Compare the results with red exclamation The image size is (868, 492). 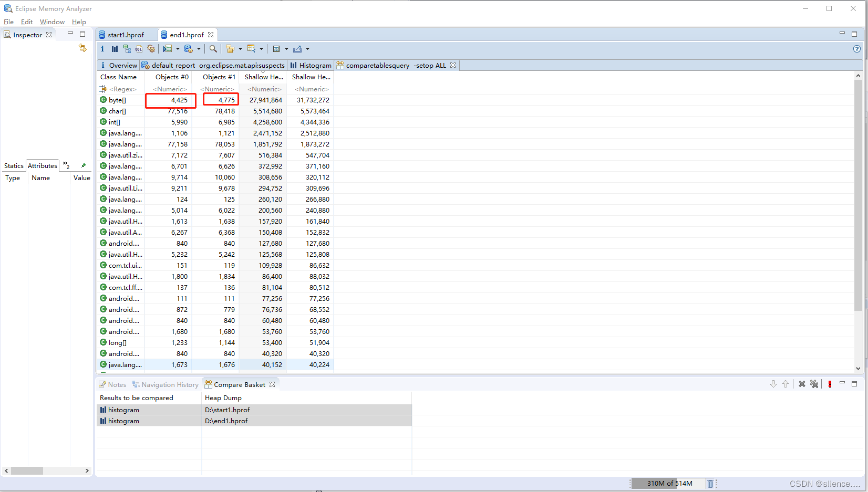coord(830,384)
